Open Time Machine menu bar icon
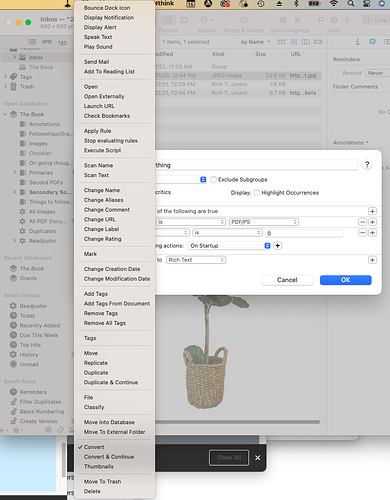This screenshot has width=390, height=500. (261, 4)
